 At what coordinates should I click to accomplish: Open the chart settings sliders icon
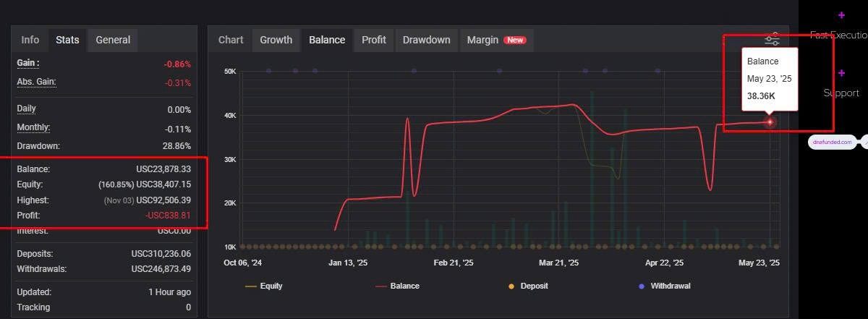(x=773, y=39)
